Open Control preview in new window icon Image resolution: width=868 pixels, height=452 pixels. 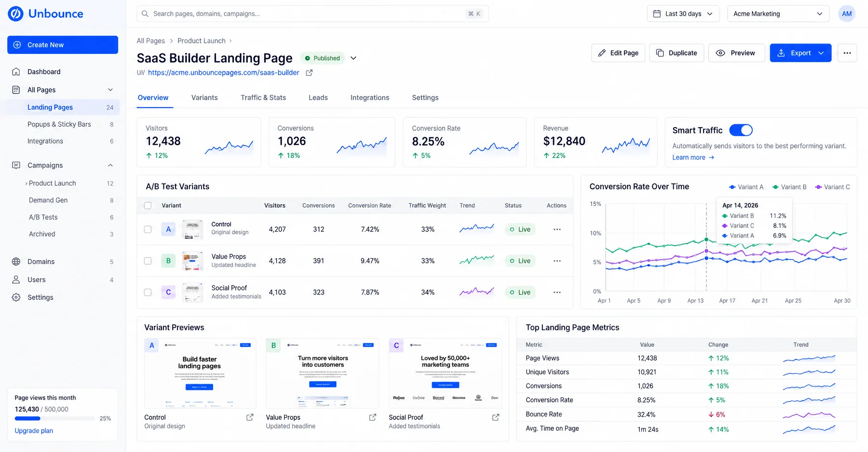click(250, 417)
